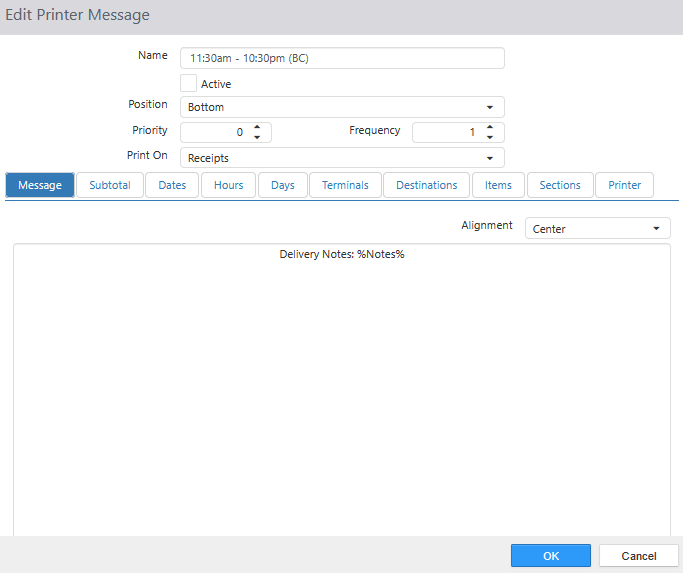Screen dimensions: 683x573
Task: Open the Sections tab
Action: (560, 185)
